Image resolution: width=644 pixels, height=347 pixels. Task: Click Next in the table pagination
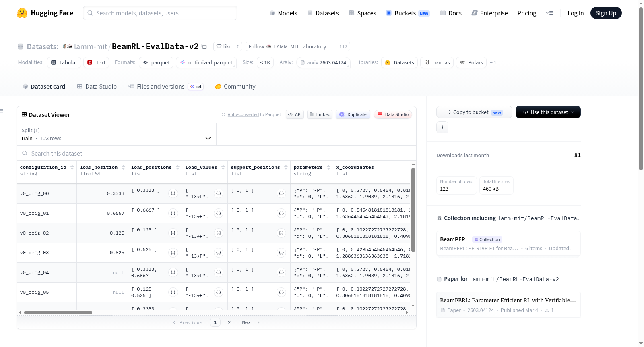point(251,322)
